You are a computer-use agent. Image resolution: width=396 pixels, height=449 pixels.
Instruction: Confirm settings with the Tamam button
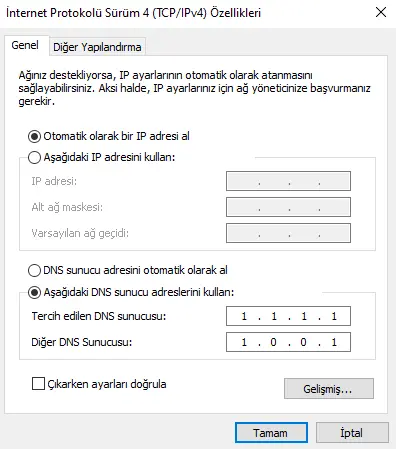271,433
